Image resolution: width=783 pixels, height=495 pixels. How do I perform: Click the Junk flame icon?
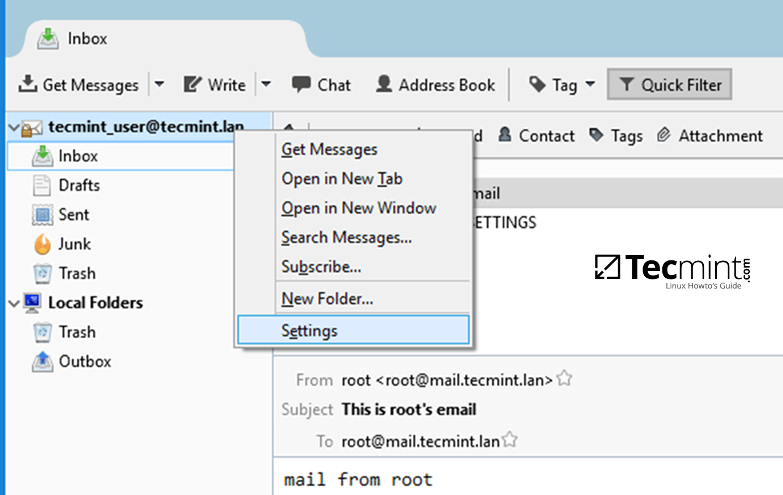[x=42, y=244]
